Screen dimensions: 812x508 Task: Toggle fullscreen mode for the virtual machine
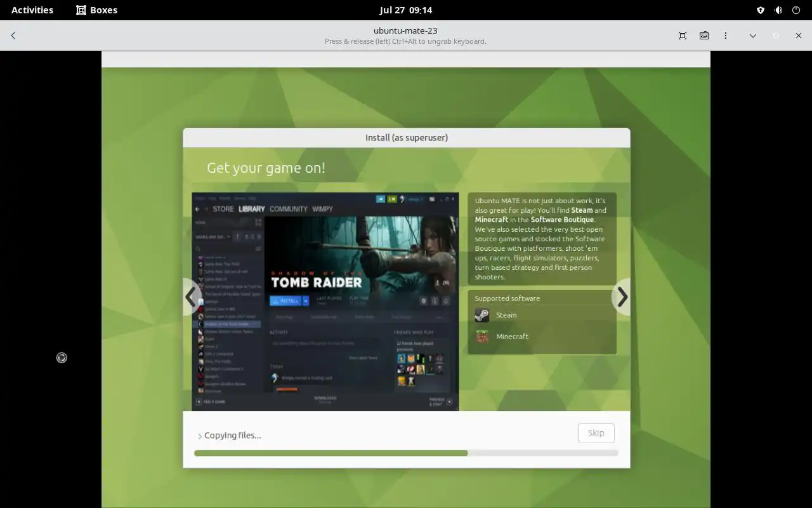683,36
